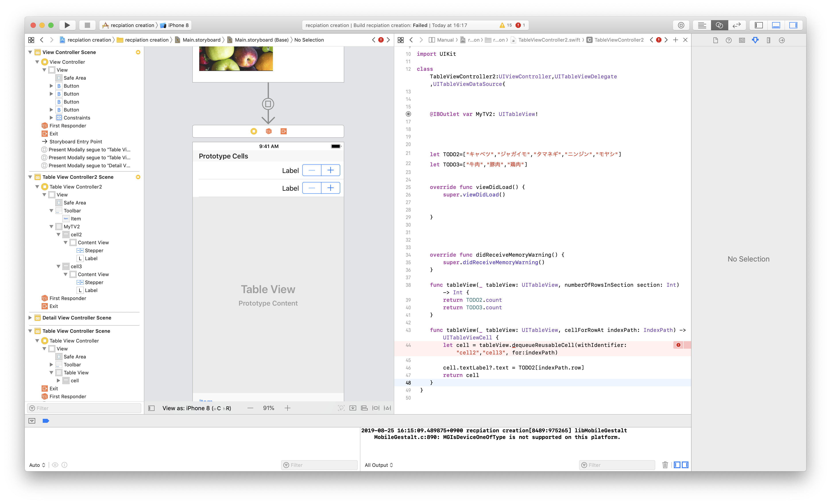Open the Version editor comparison view
The image size is (831, 504).
(x=737, y=25)
